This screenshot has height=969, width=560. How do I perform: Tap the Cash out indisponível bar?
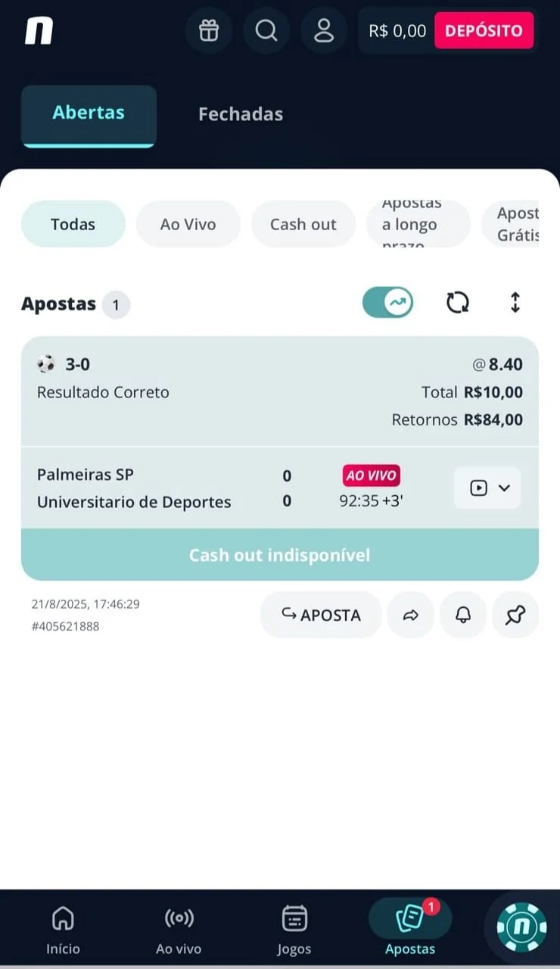tap(279, 554)
